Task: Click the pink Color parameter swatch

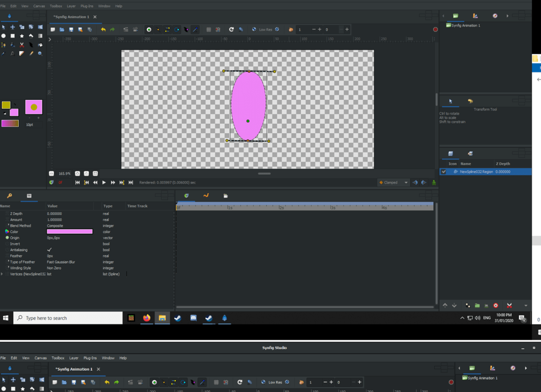Action: 70,232
